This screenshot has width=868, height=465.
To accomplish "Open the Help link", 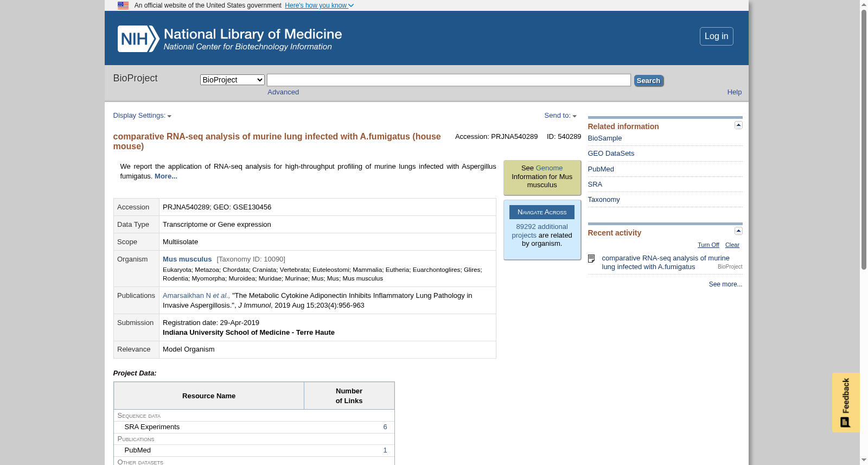I will coord(734,92).
